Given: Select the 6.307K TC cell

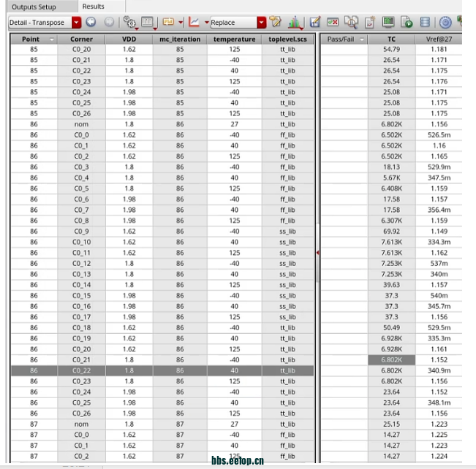Looking at the screenshot, I should coord(391,221).
